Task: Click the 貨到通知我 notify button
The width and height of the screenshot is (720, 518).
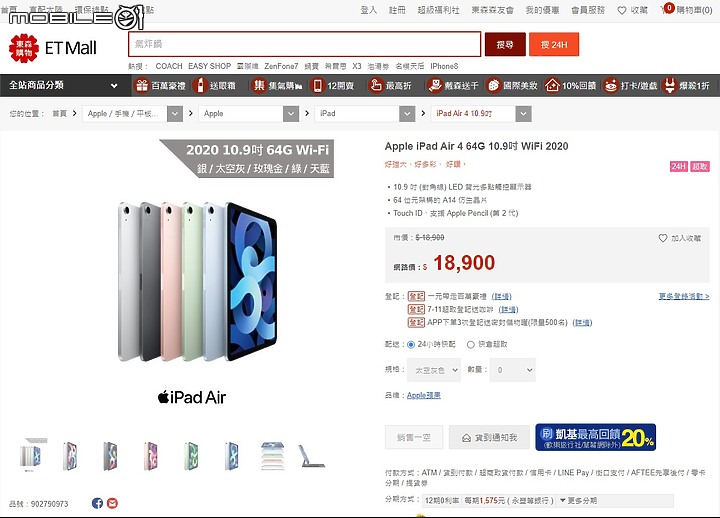Action: [489, 438]
